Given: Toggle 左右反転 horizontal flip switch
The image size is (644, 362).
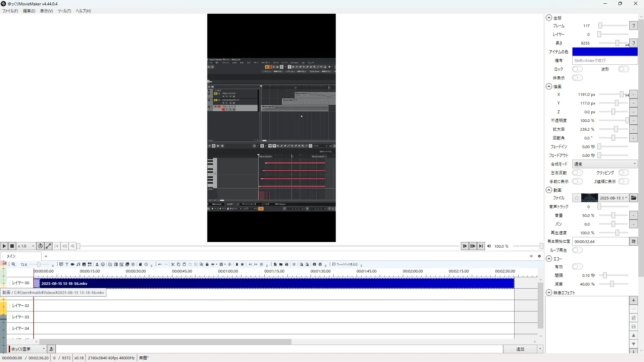Looking at the screenshot, I should (x=577, y=173).
